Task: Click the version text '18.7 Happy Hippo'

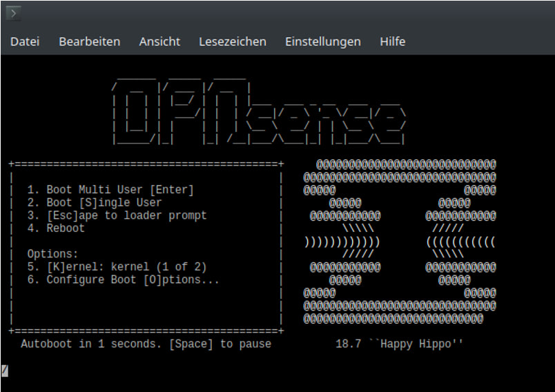Action: coord(399,344)
